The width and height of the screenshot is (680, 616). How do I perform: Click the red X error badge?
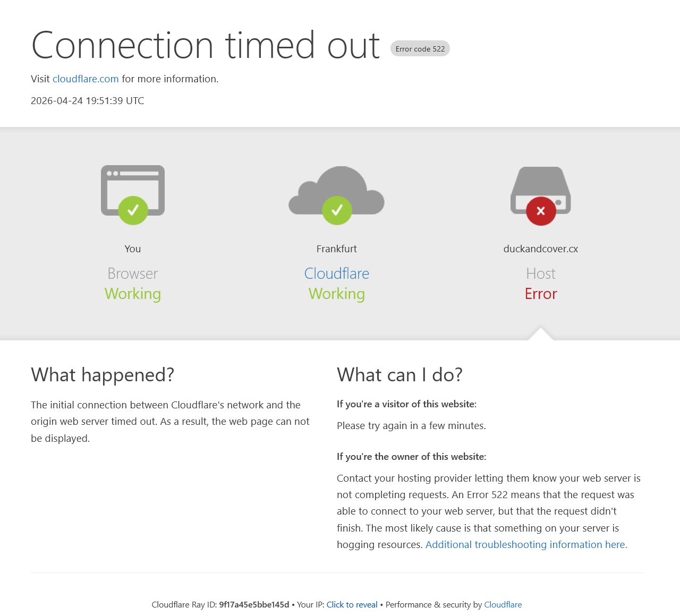[541, 211]
